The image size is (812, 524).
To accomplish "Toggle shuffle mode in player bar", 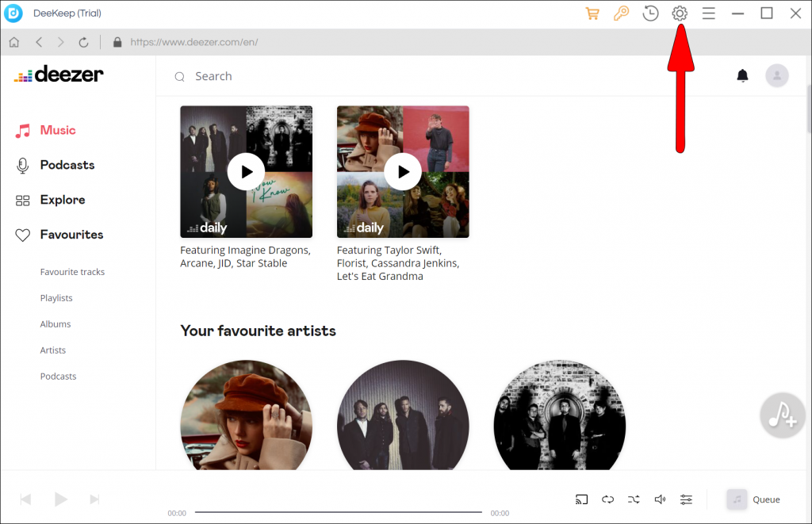I will coord(634,499).
